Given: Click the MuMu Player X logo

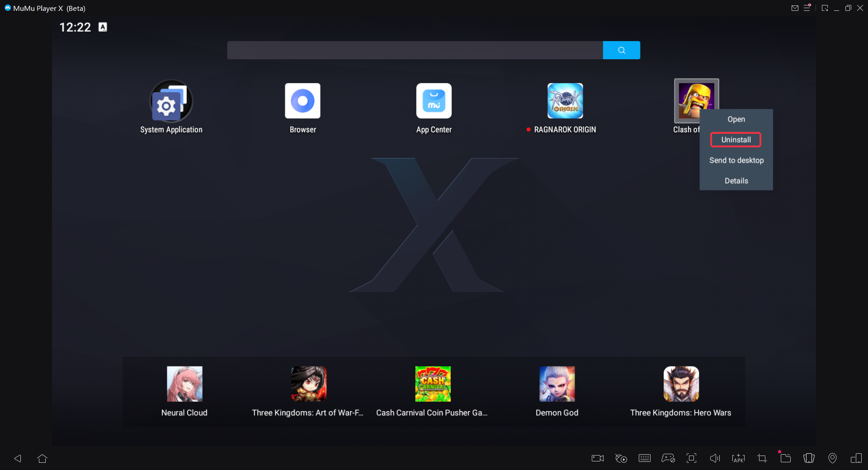Looking at the screenshot, I should [x=8, y=8].
